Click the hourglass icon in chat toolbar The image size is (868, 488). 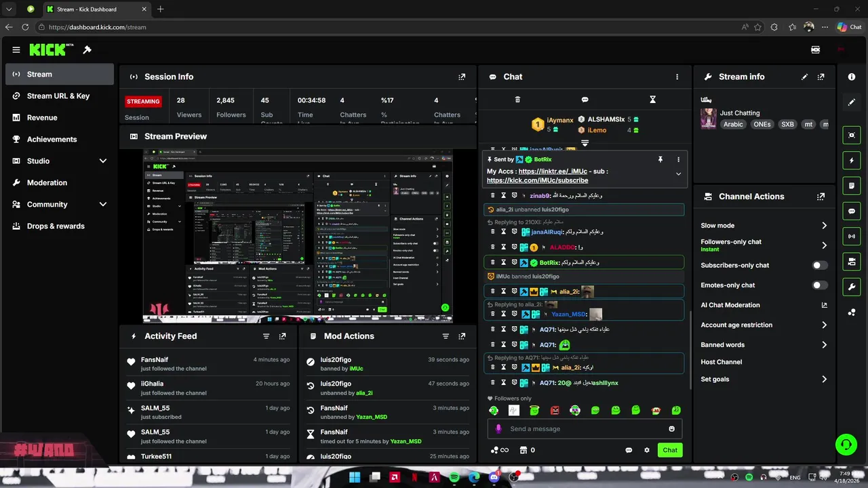652,100
